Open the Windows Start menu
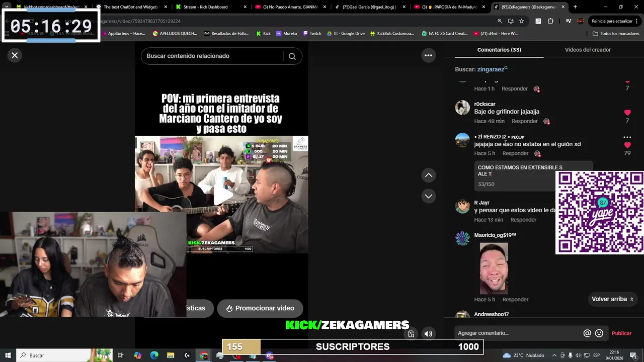This screenshot has height=362, width=644. click(x=8, y=355)
